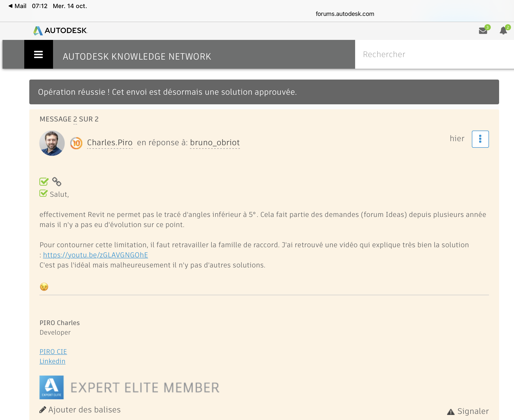Screen dimensions: 514x420
Task: Click the permalink chain icon
Action: click(x=57, y=182)
